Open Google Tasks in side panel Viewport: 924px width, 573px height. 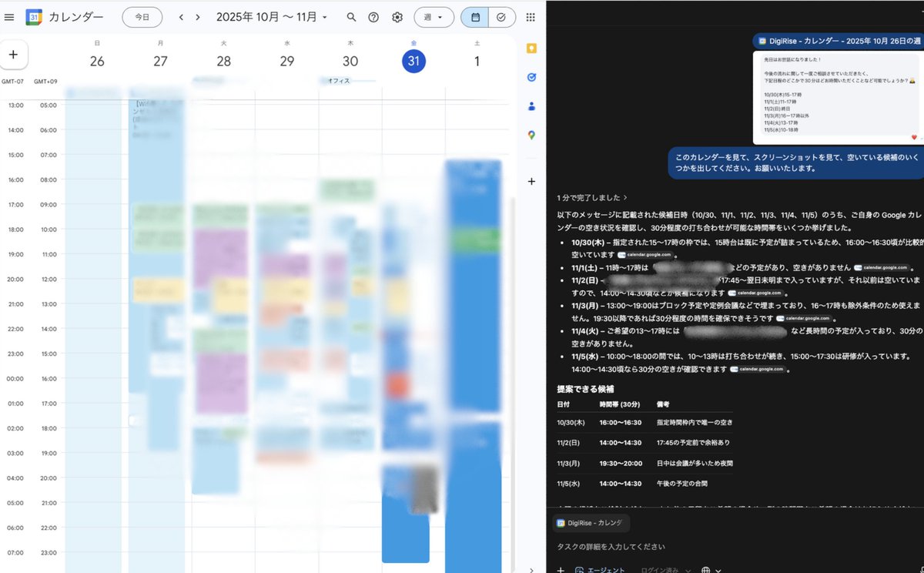531,77
